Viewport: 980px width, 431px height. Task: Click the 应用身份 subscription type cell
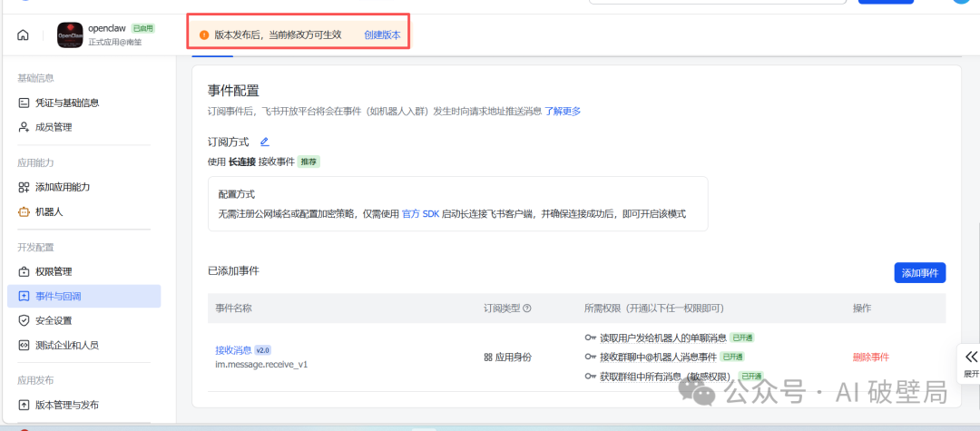pos(508,358)
